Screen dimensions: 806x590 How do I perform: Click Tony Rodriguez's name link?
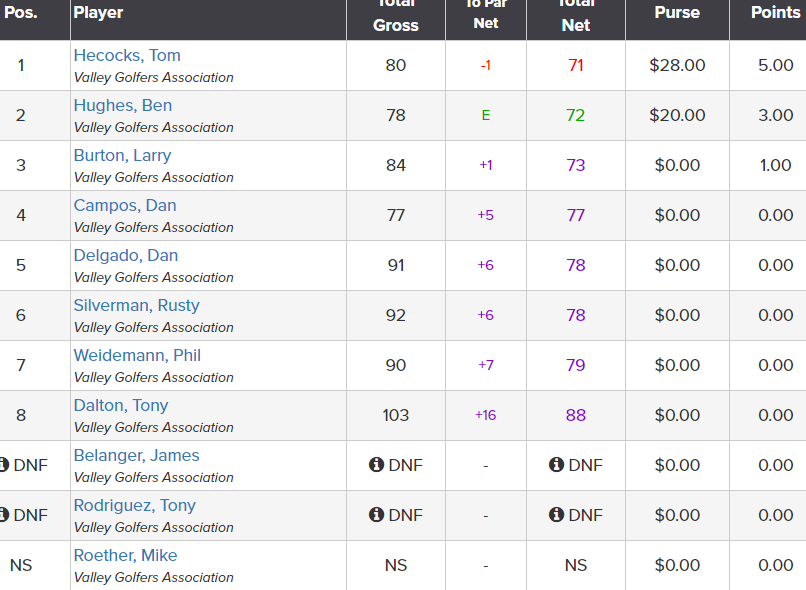pyautogui.click(x=135, y=505)
